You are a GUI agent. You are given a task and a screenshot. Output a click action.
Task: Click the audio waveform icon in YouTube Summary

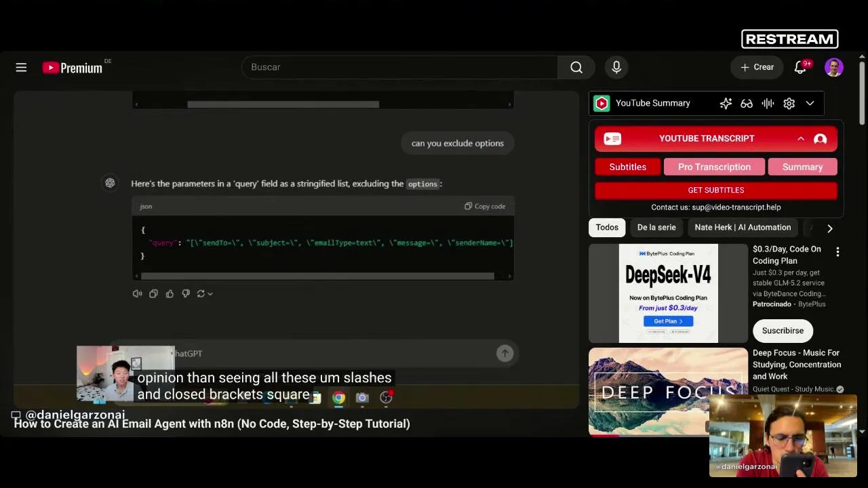coord(768,103)
